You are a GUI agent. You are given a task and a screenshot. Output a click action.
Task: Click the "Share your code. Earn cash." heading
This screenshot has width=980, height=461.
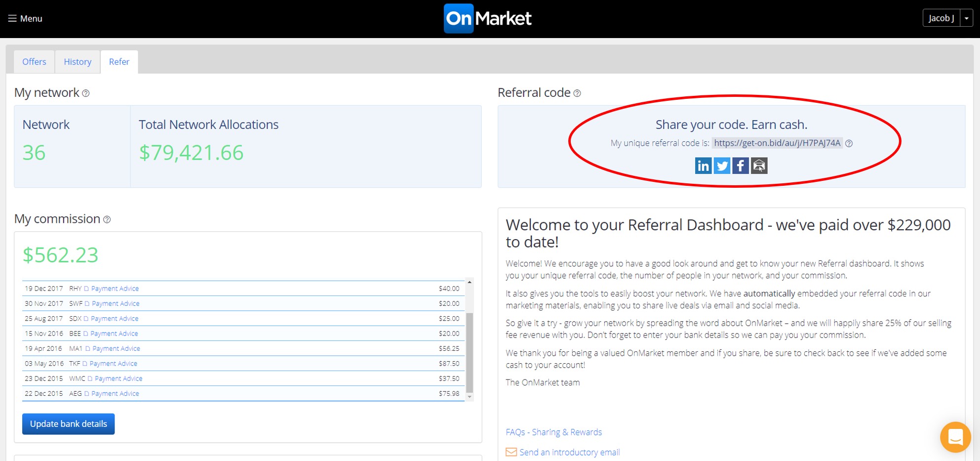[x=731, y=125]
